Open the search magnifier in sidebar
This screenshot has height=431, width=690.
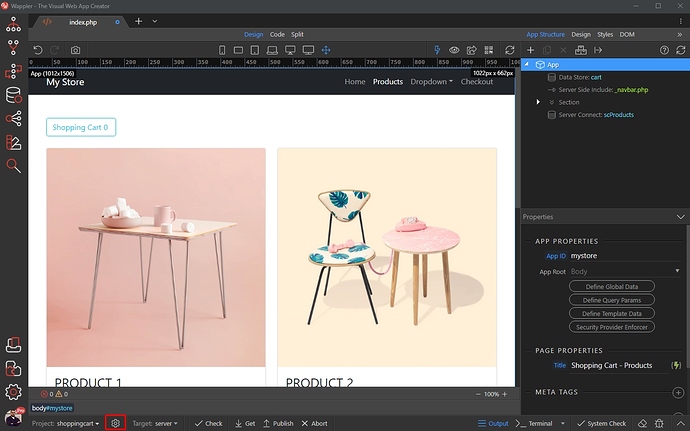tap(13, 166)
